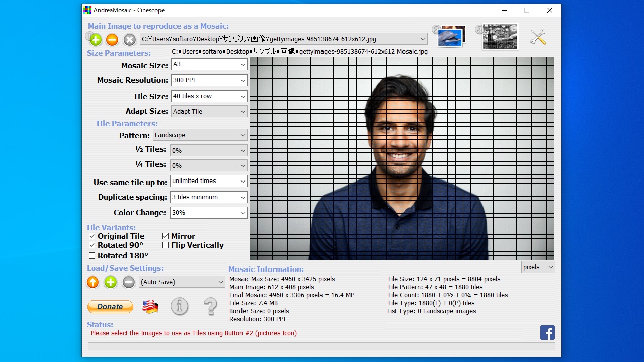Click the output Mosaic.jpg file path text
The image size is (644, 362).
[299, 51]
